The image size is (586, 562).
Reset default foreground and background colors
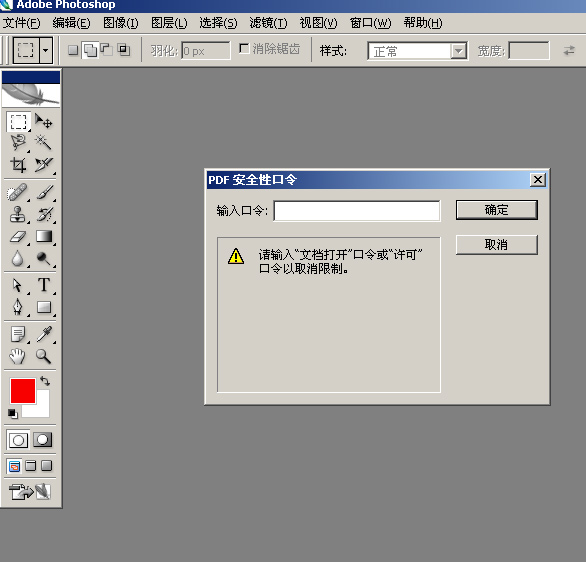tap(13, 414)
